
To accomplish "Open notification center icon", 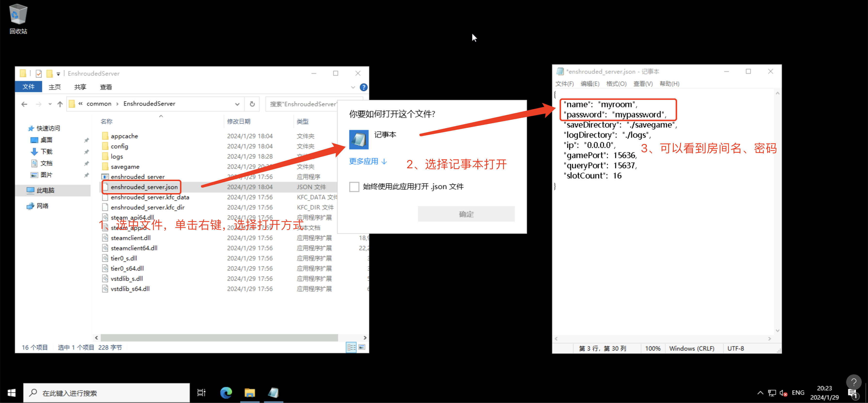I will tap(853, 394).
